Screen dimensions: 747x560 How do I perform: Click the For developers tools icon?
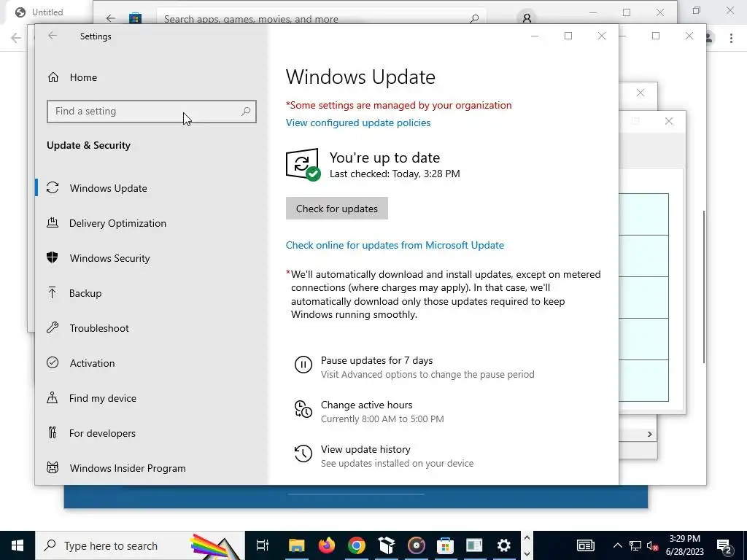click(x=53, y=433)
